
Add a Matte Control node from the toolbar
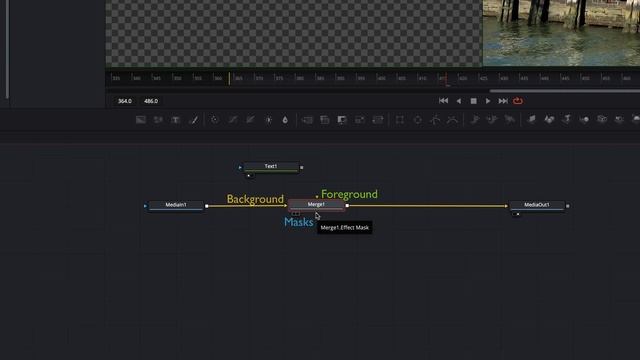coord(342,120)
